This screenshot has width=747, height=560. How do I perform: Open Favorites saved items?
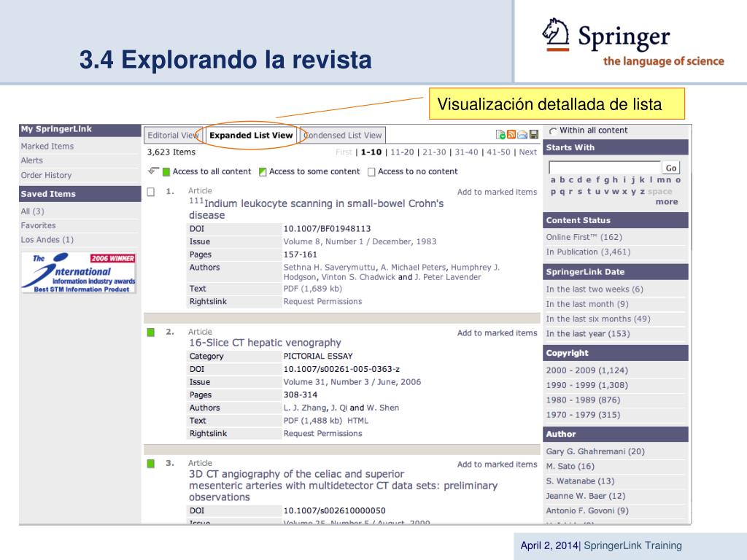[x=38, y=225]
